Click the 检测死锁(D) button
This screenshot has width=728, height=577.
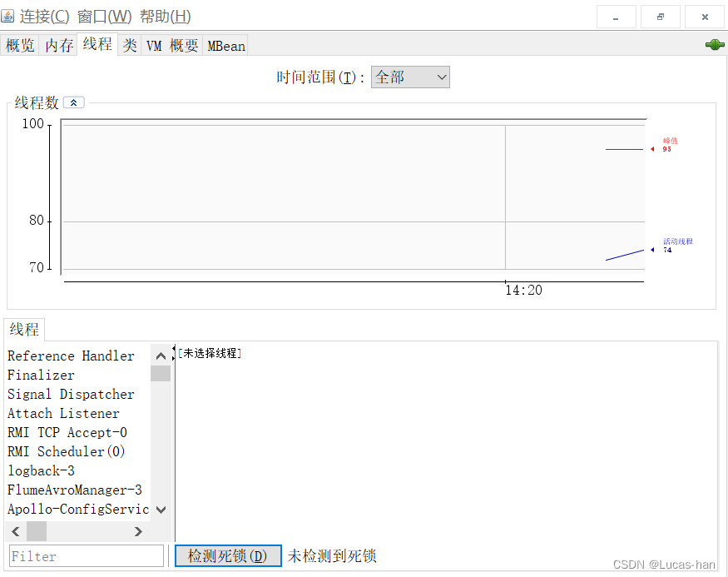point(228,555)
